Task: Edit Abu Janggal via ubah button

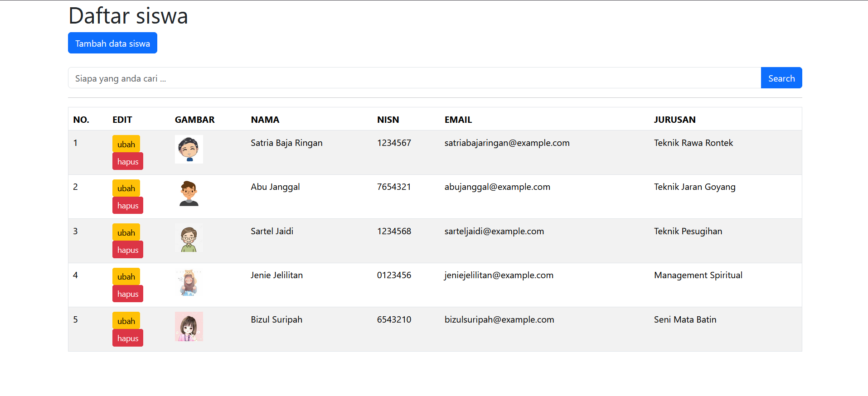Action: (126, 188)
